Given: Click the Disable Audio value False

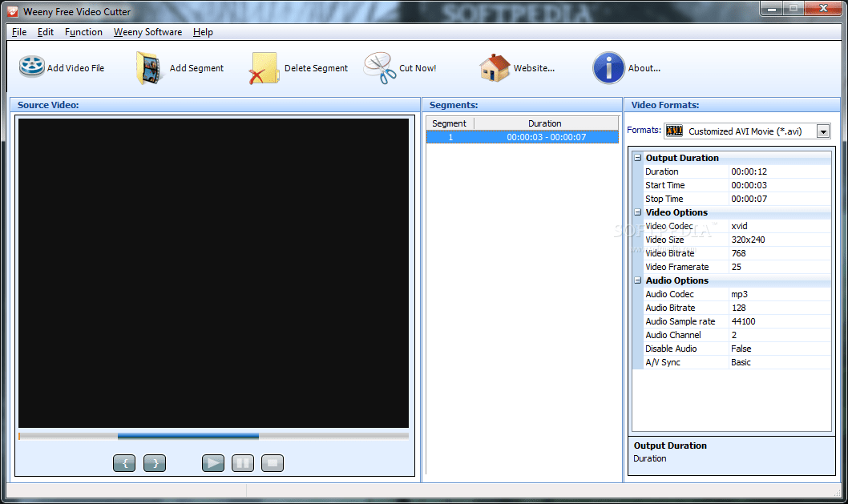Looking at the screenshot, I should tap(741, 349).
